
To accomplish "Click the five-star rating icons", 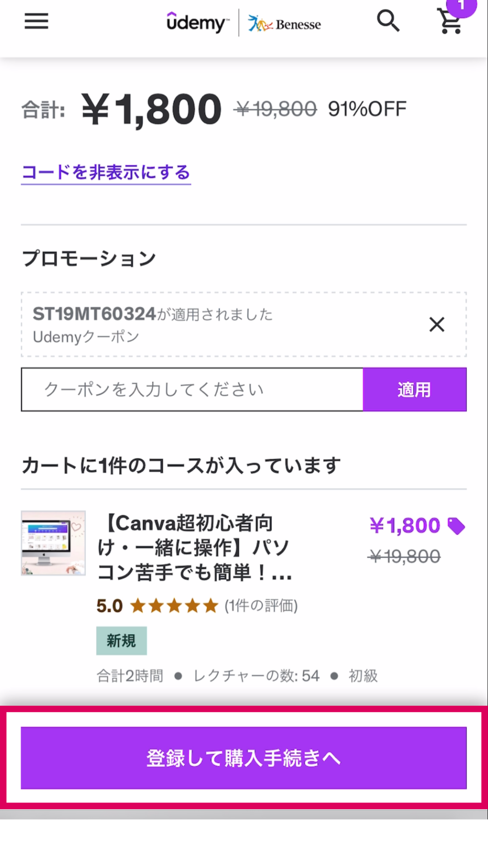I will coord(174,606).
